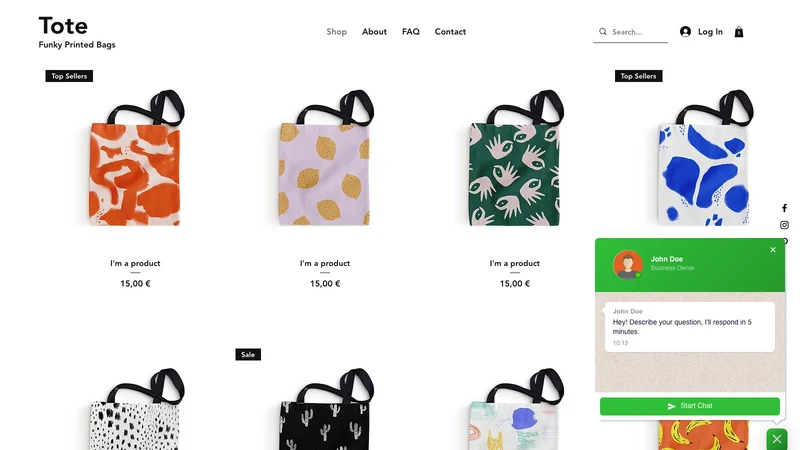
Task: Go to the Shop menu item
Action: tap(336, 32)
